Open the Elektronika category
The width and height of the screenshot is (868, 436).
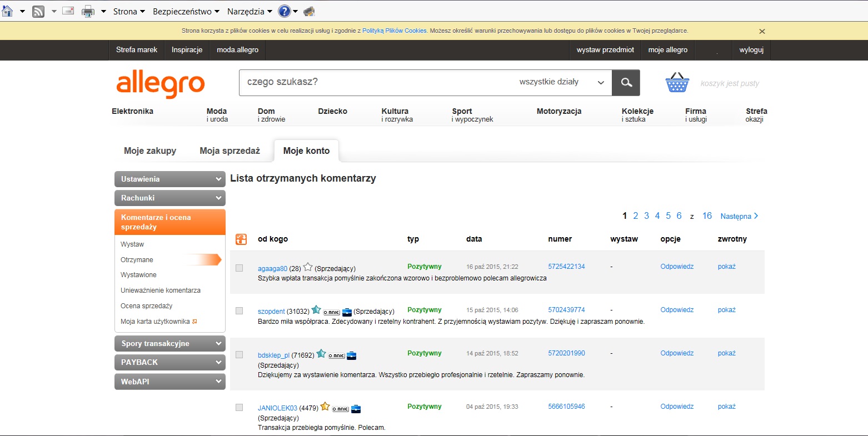pyautogui.click(x=132, y=112)
